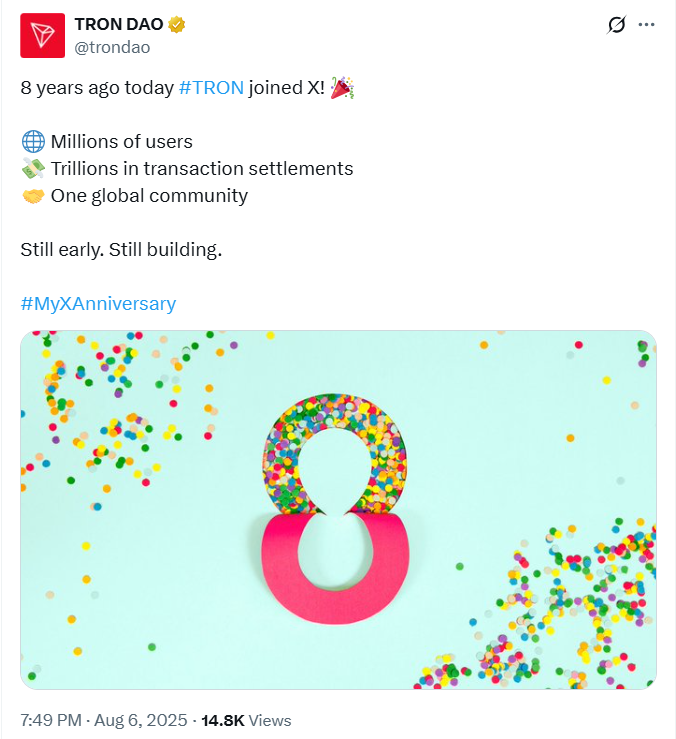View the 14.8K Views count
This screenshot has width=676, height=739.
246,720
